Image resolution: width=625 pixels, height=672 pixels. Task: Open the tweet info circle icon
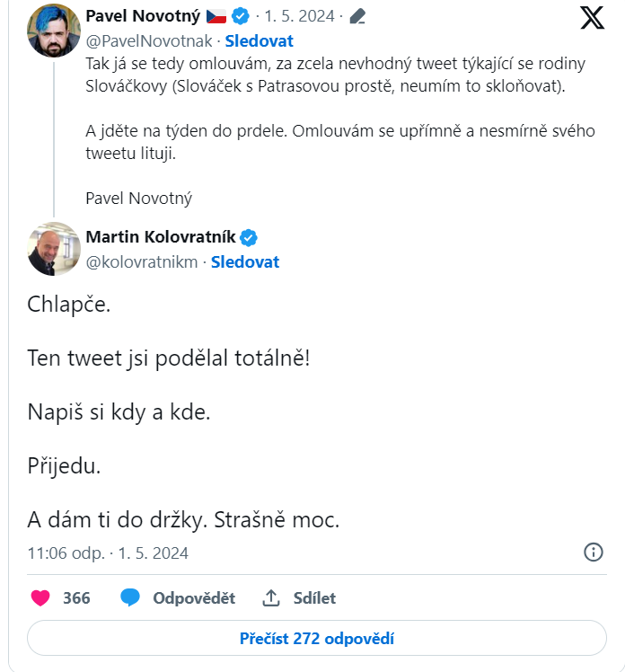pos(594,553)
